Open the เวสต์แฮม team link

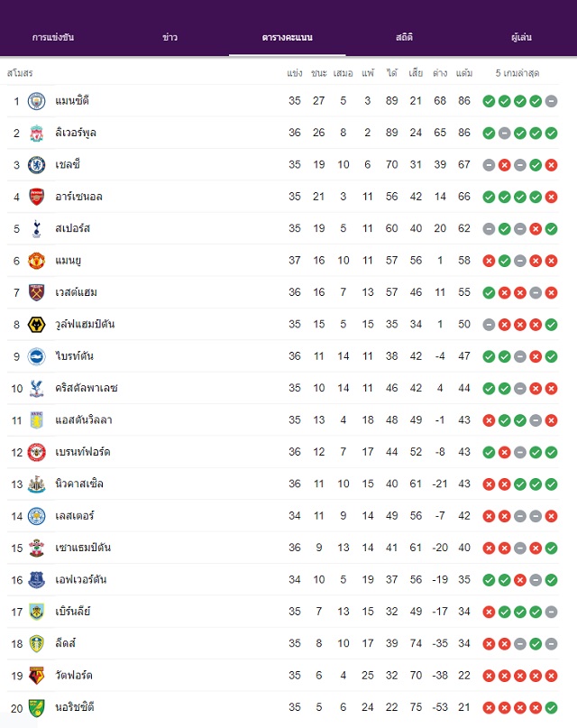coord(76,292)
